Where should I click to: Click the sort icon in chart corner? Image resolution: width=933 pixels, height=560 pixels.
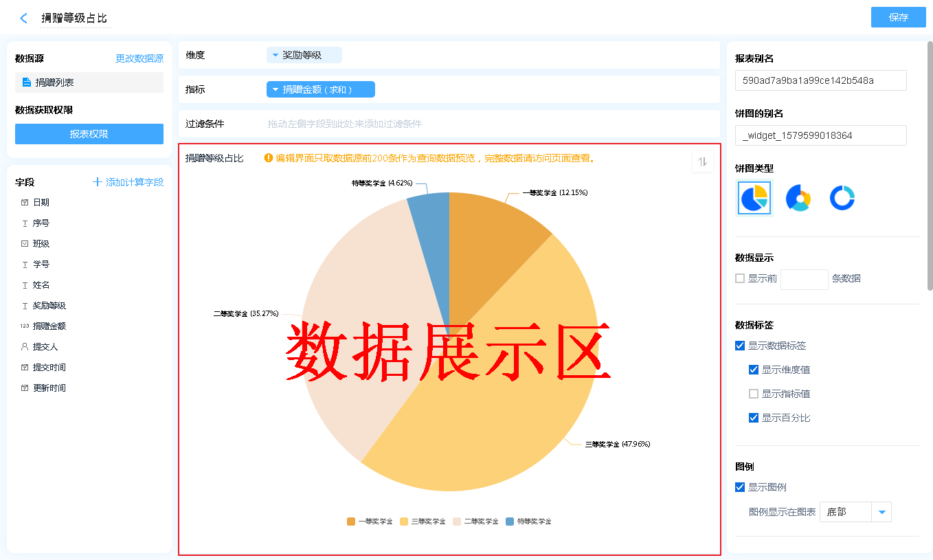coord(702,162)
